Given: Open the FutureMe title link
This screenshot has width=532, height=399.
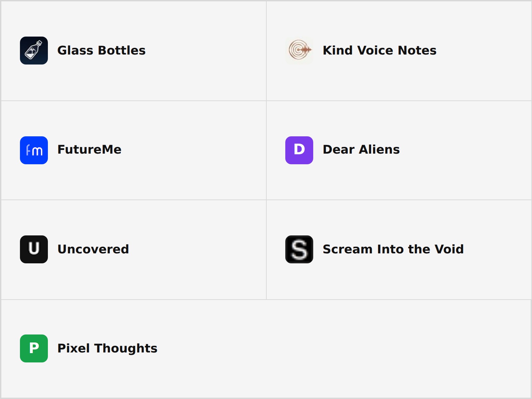Looking at the screenshot, I should (89, 150).
